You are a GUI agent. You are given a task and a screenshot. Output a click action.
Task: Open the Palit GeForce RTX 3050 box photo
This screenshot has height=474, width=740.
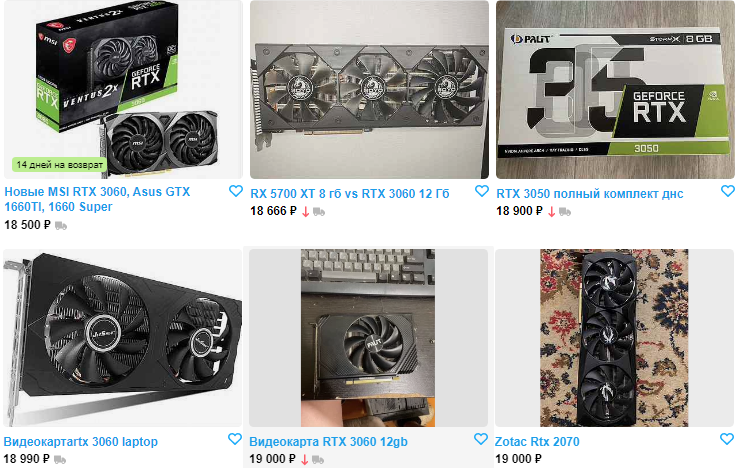coord(615,89)
